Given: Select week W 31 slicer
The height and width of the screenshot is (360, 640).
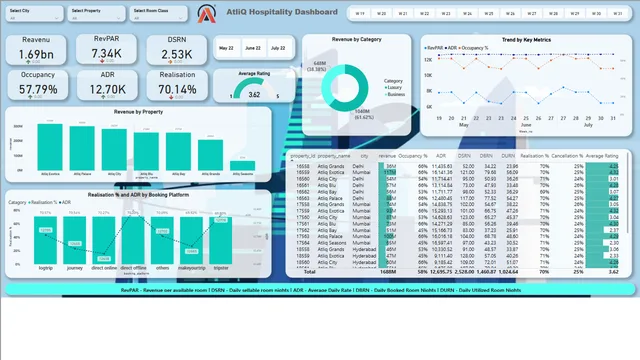Looking at the screenshot, I should coord(618,13).
